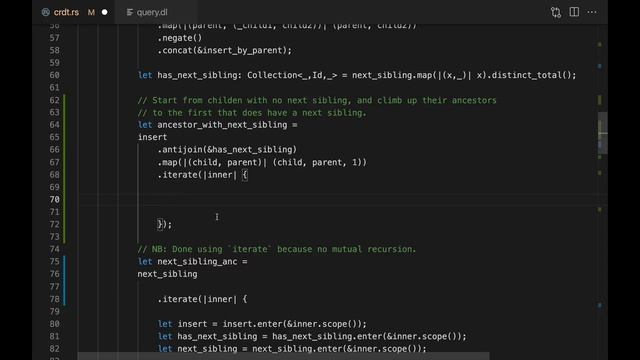Screen dimensions: 640x360
Task: Click the unsaved dot on crdt.rs tab
Action: 104,12
